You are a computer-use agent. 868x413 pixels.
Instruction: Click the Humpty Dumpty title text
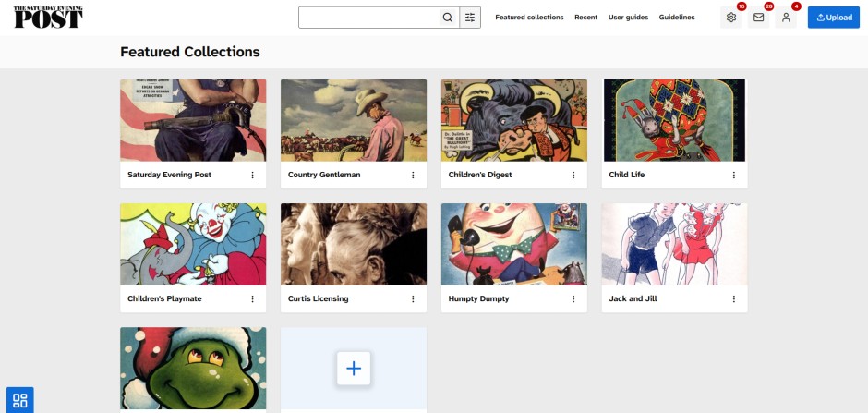(x=479, y=298)
